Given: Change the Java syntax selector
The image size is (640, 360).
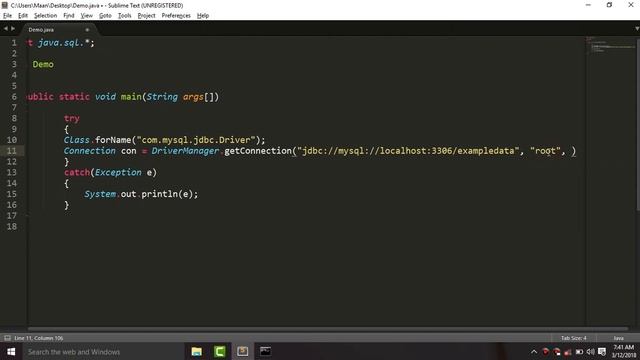Looking at the screenshot, I should [x=618, y=338].
